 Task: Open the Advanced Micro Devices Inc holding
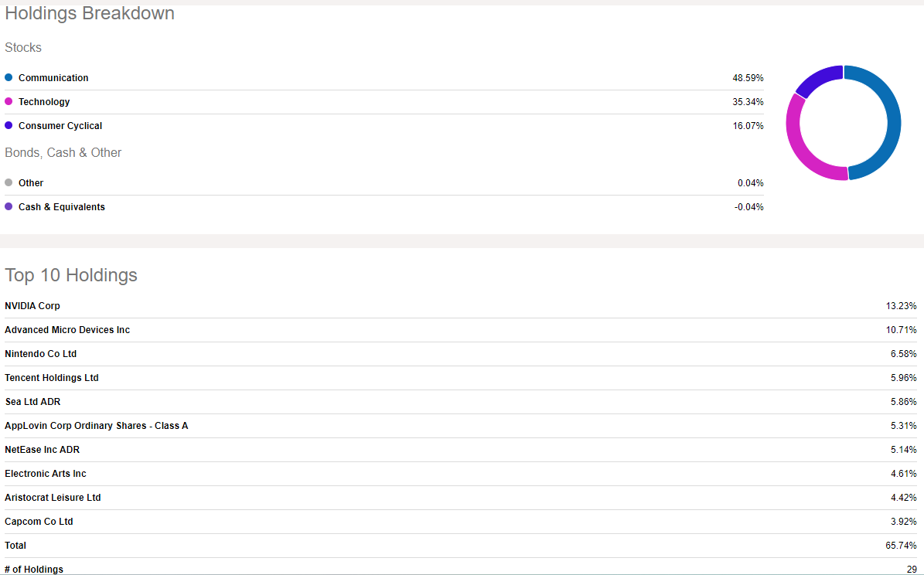pos(67,330)
